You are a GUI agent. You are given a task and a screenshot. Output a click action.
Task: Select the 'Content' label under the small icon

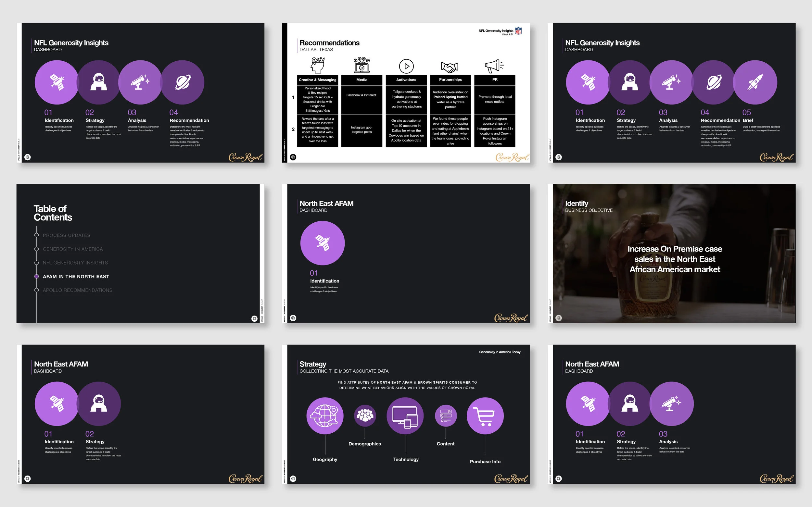[446, 444]
